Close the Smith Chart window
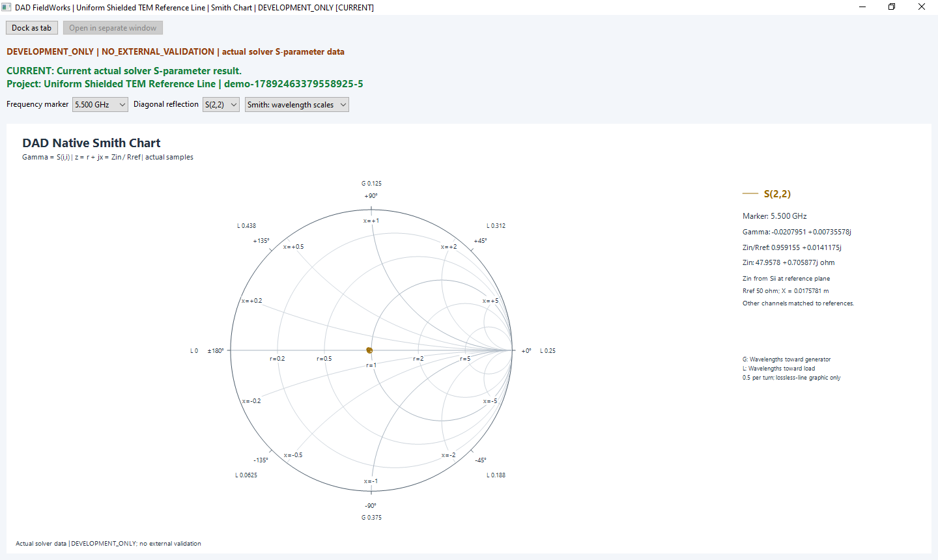Screen dimensions: 938x560 coord(922,7)
